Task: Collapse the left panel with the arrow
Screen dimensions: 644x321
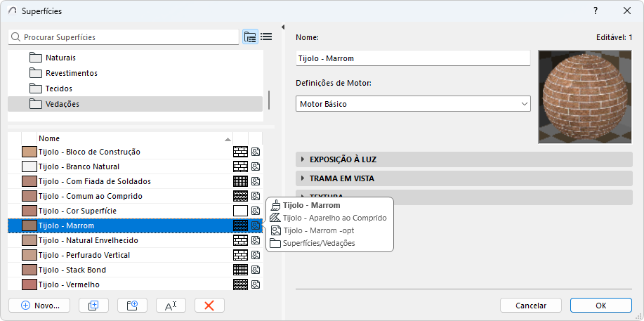Action: 282,28
